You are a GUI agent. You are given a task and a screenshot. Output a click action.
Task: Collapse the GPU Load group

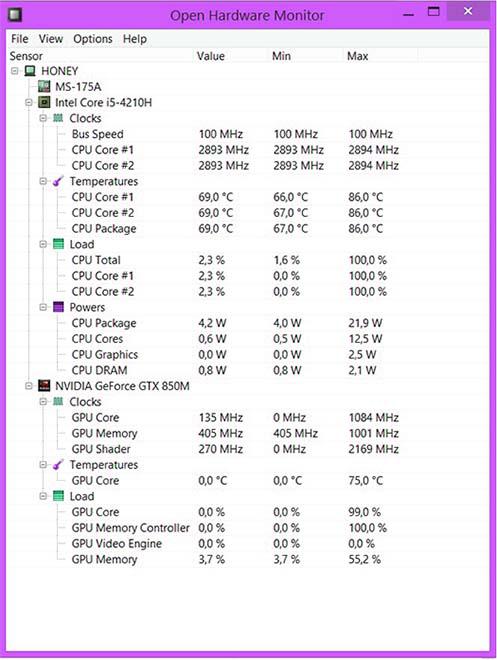click(43, 496)
